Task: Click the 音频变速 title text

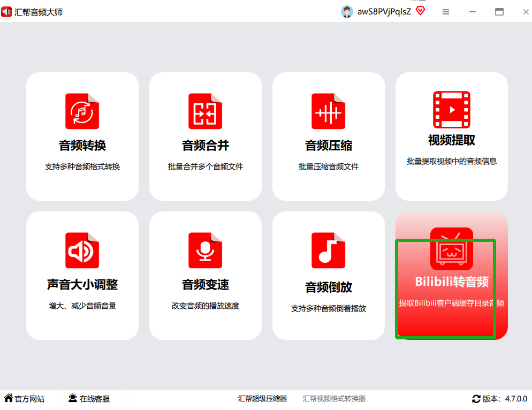Action: coord(206,284)
